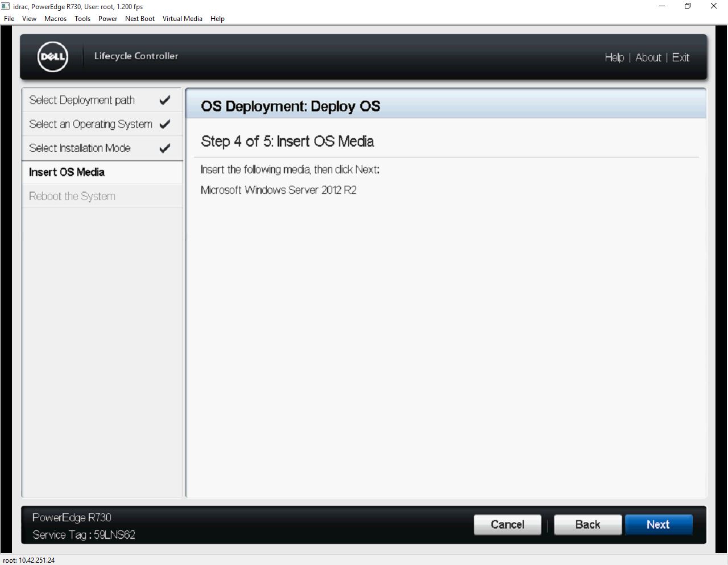The height and width of the screenshot is (565, 728).
Task: Click the Microsoft Windows Server 2012 R2 text
Action: click(x=279, y=190)
